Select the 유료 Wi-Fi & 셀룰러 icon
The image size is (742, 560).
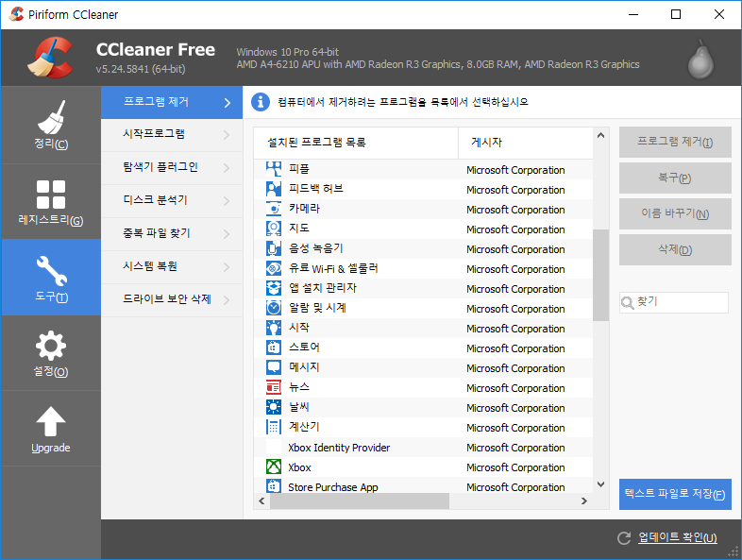point(274,268)
